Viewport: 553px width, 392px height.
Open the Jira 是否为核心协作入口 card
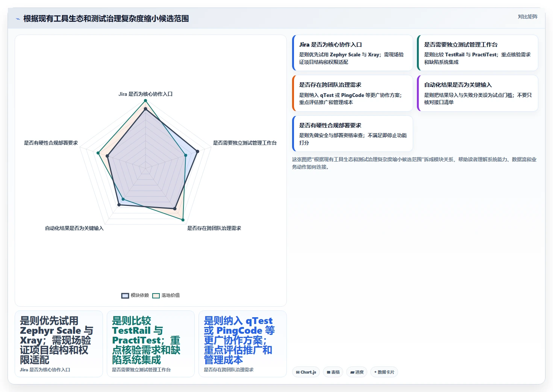352,53
